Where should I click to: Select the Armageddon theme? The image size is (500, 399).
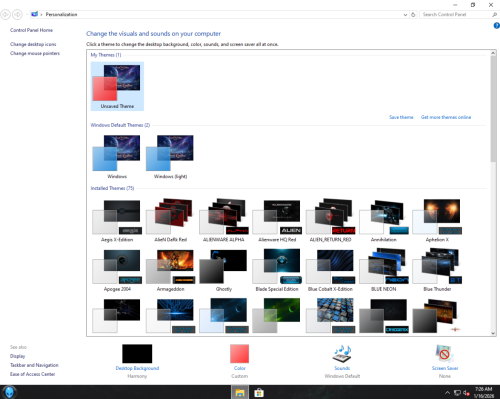coord(170,270)
